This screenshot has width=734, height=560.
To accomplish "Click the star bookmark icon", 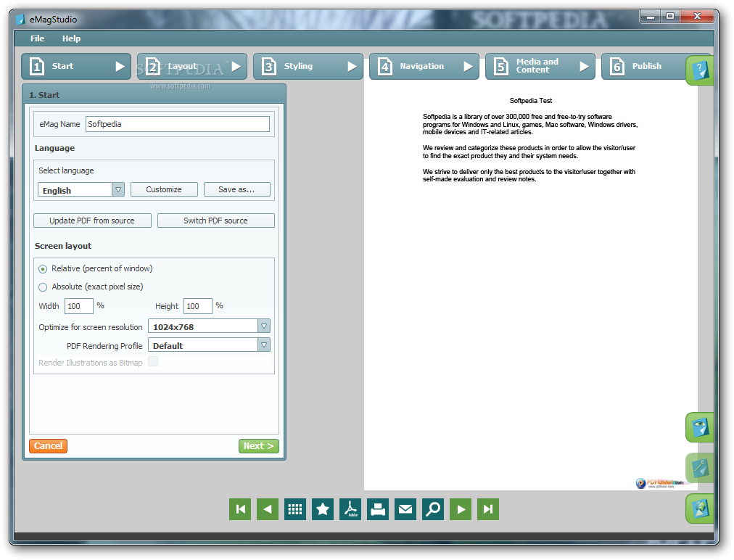I will [x=323, y=509].
